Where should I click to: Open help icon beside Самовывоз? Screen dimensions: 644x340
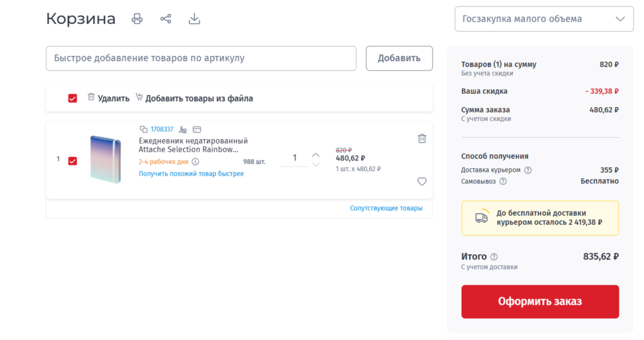[502, 181]
